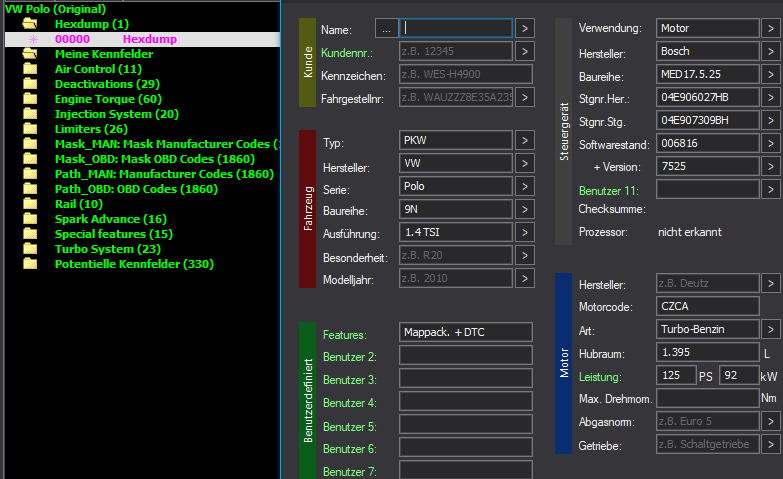Click the Max. Drehmom. Nm field
Screen dimensions: 783x479
click(708, 398)
